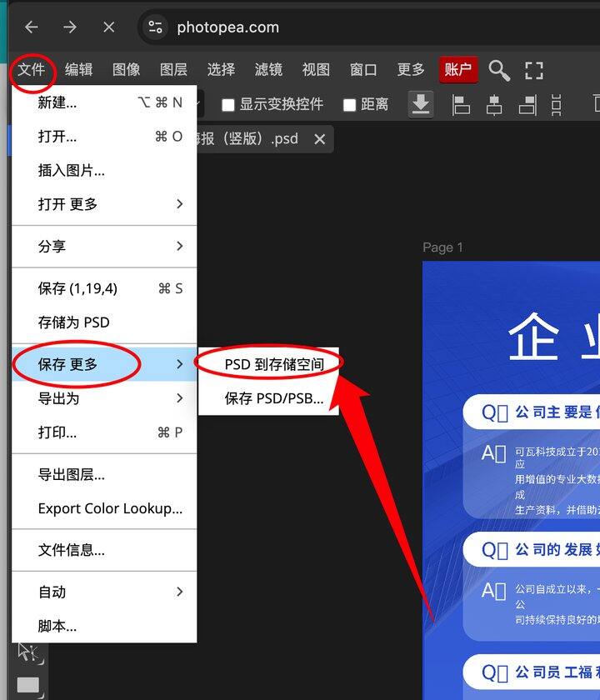
Task: Click the red 账户 button
Action: 458,70
